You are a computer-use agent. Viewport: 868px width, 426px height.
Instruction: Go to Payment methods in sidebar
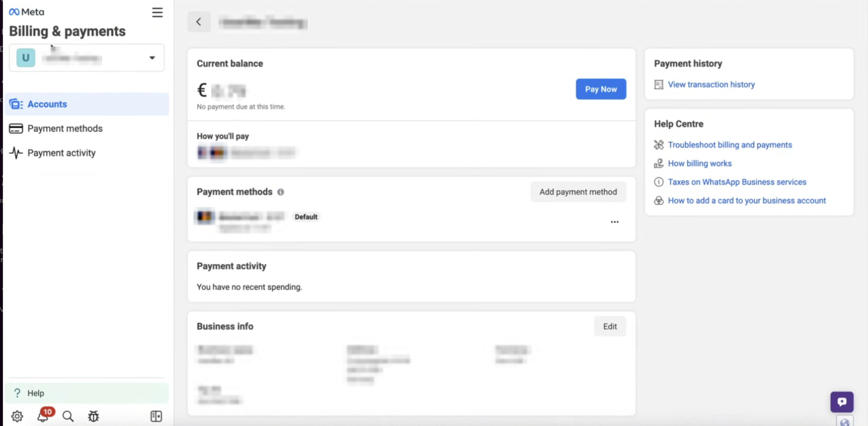[65, 129]
